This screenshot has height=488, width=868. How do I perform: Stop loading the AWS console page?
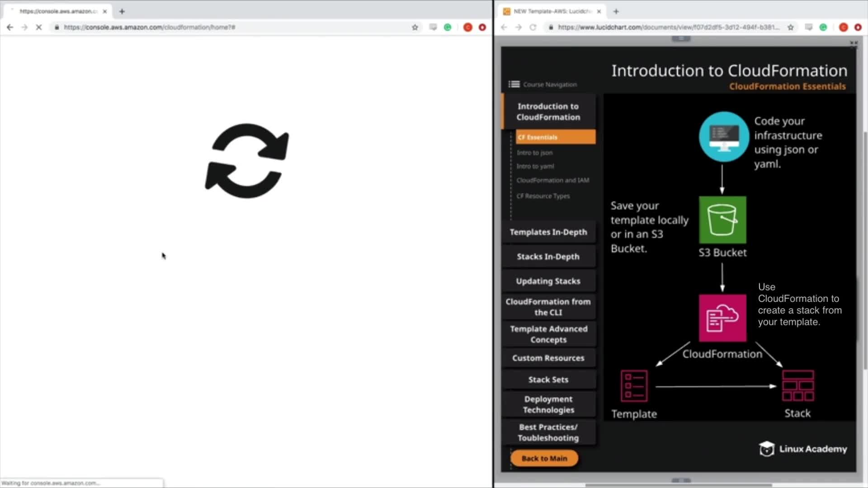[x=39, y=28]
